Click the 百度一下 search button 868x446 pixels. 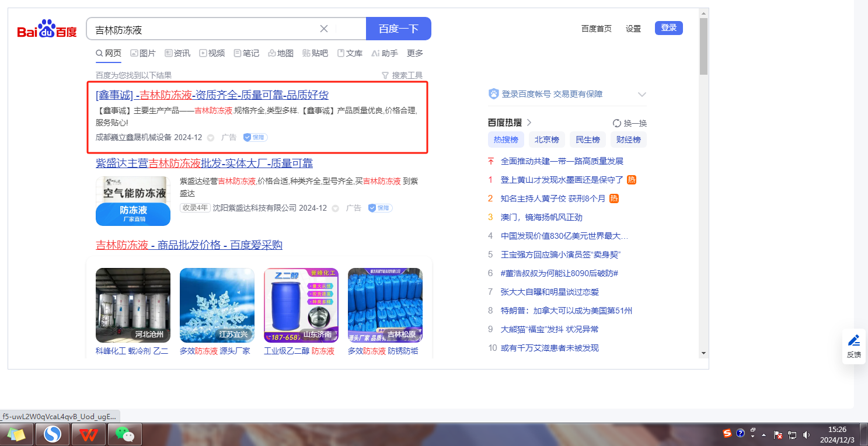(x=399, y=29)
